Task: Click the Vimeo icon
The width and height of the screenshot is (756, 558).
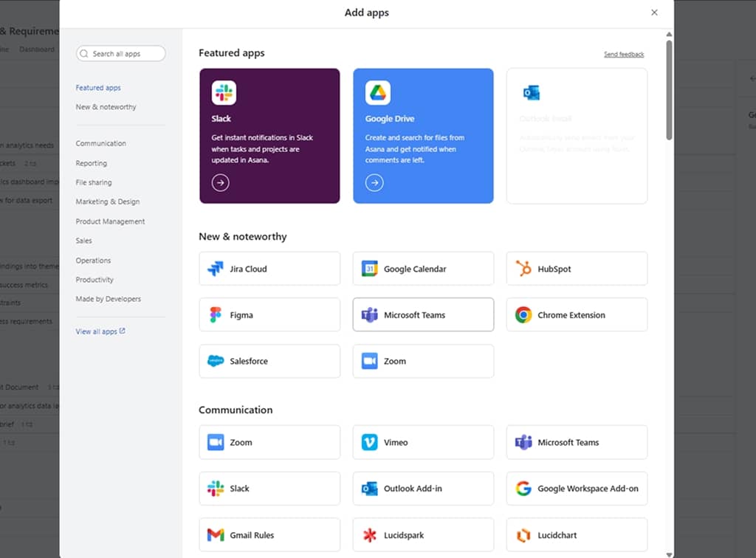Action: 369,442
